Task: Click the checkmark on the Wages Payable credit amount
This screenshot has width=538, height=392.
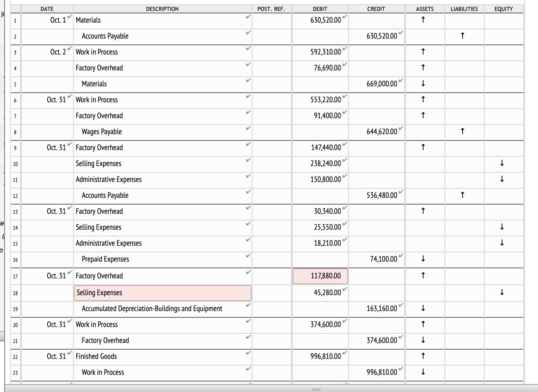Action: tap(401, 129)
